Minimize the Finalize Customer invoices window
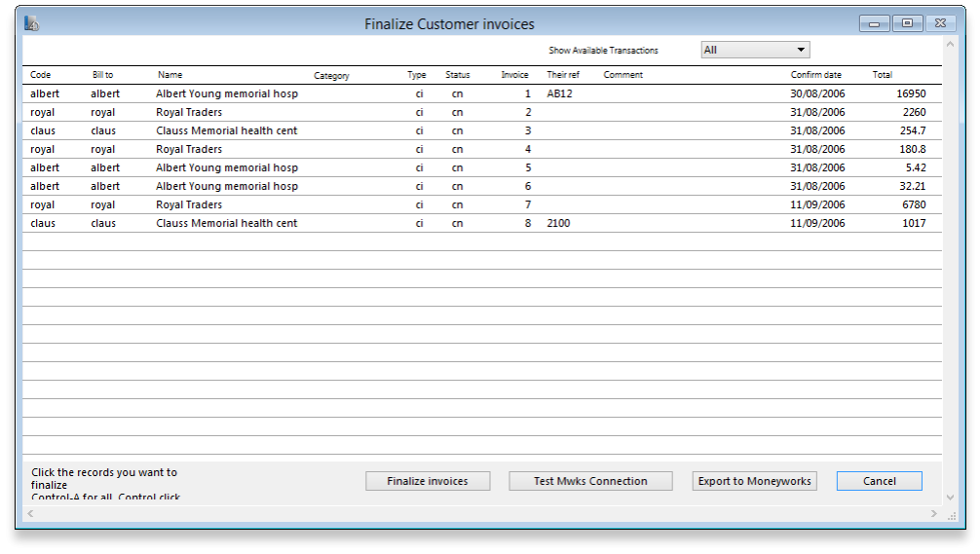Screen dimensions: 980x554 (874, 23)
